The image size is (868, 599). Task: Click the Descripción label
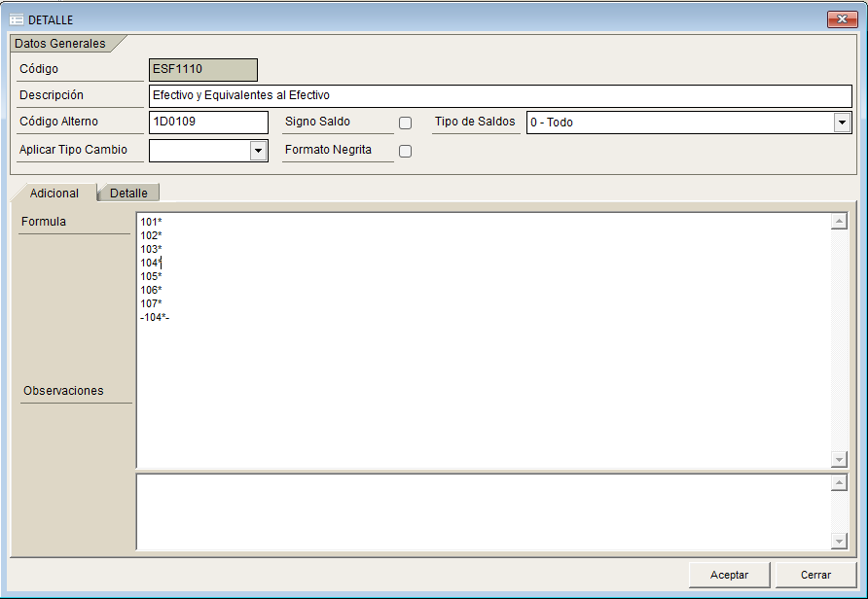[52, 95]
